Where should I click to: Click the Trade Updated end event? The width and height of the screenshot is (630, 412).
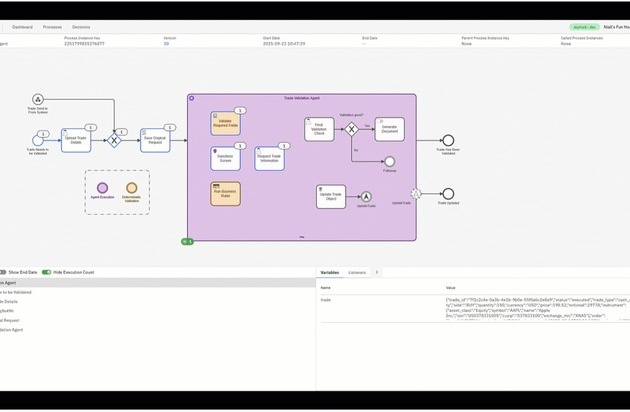click(x=448, y=194)
